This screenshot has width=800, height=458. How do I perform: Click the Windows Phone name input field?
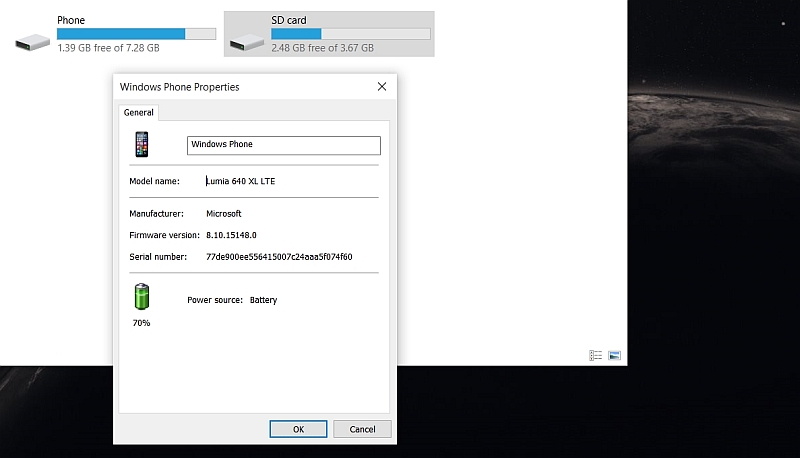coord(284,145)
